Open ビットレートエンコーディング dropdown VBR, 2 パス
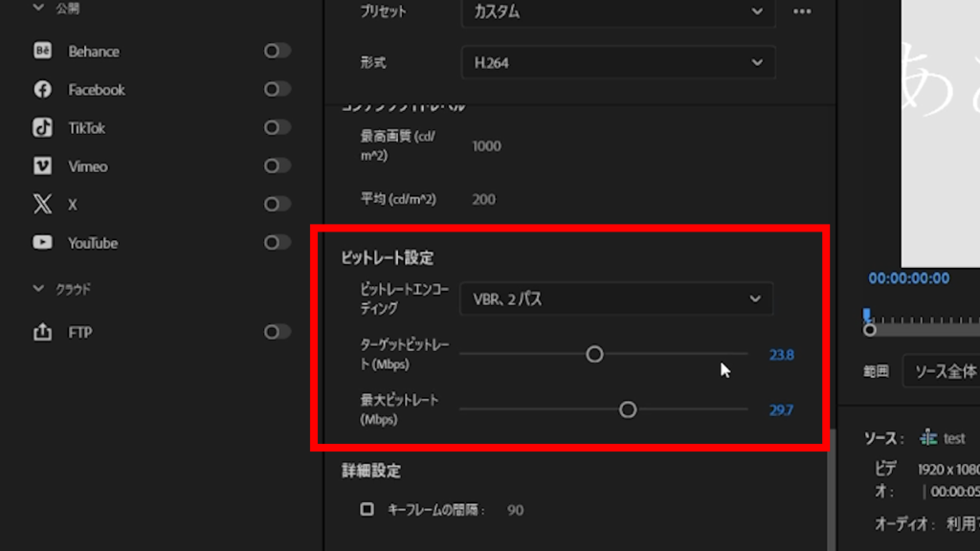 click(x=616, y=298)
